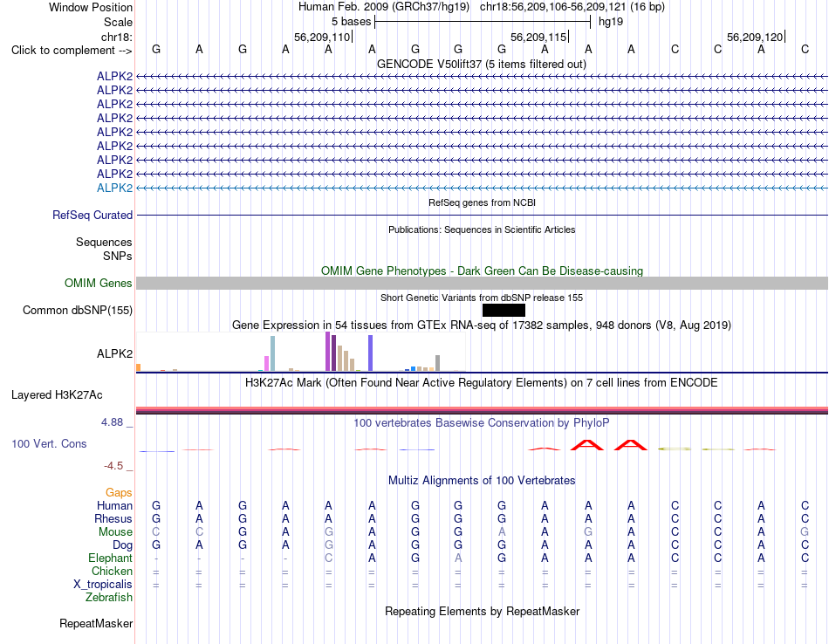Open 'Publications: Sequences in Scientific Articles' title
Image resolution: width=829 pixels, height=644 pixels.
tap(482, 230)
